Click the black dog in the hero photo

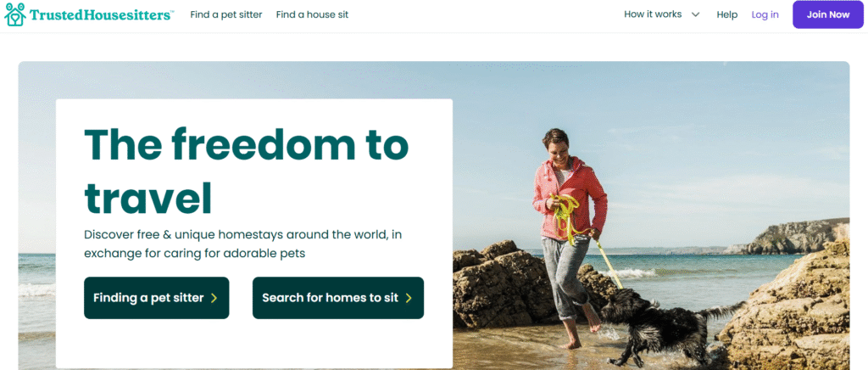pyautogui.click(x=665, y=324)
